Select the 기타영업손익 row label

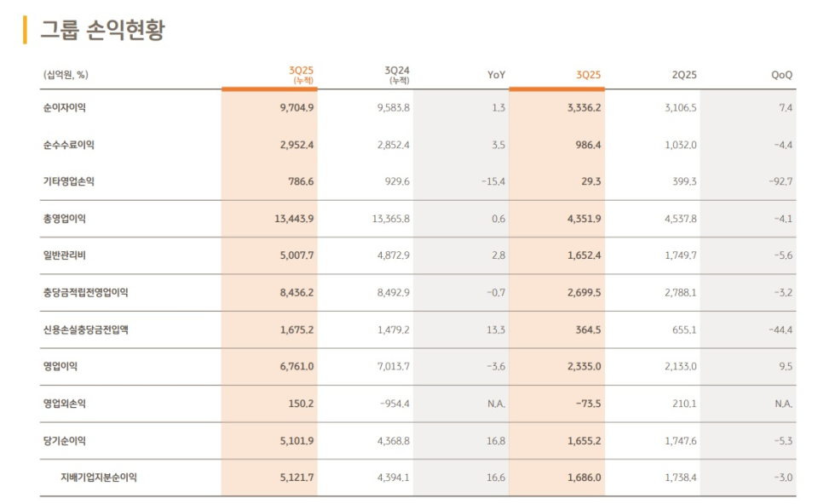68,181
